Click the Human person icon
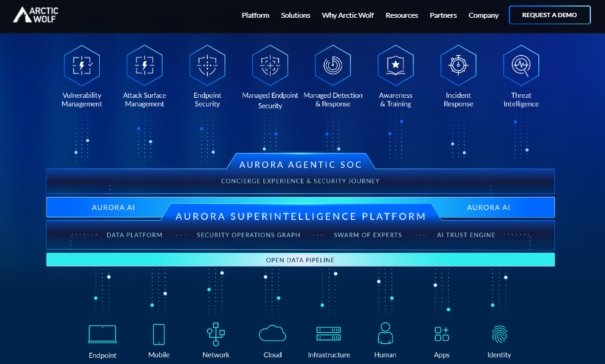 tap(385, 333)
